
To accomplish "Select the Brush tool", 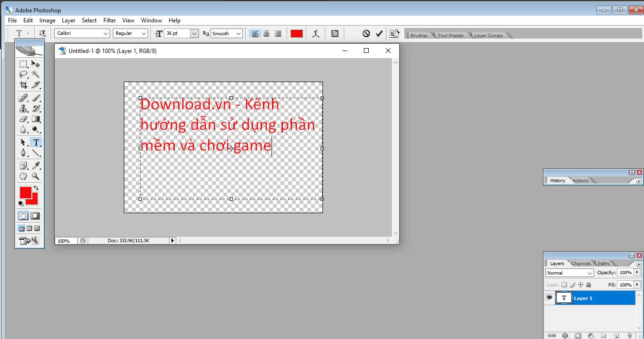I will (36, 98).
